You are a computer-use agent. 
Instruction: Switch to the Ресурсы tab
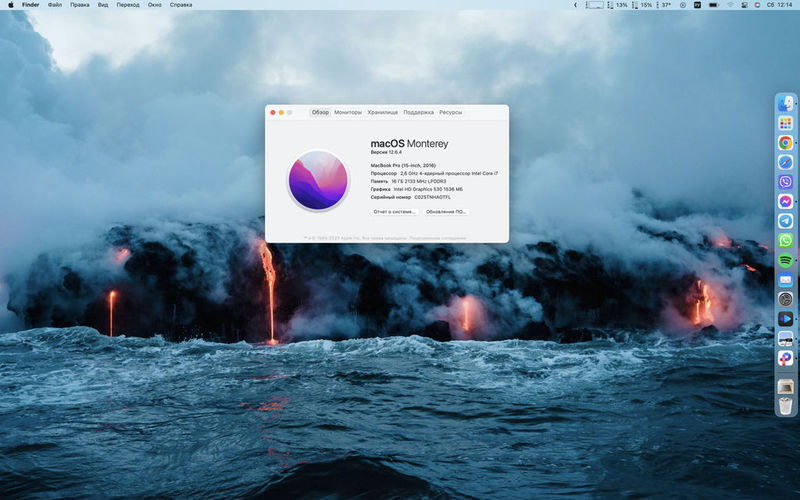(451, 112)
